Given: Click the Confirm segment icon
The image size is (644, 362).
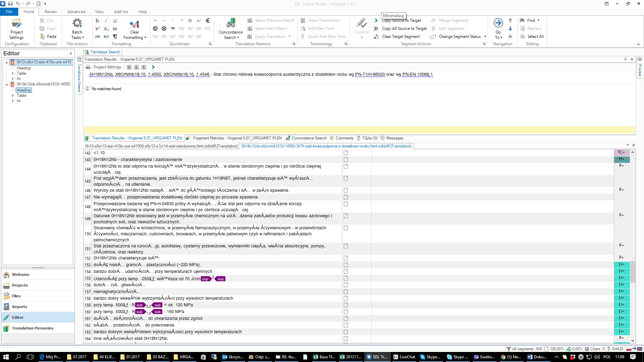Looking at the screenshot, I should coord(362,23).
